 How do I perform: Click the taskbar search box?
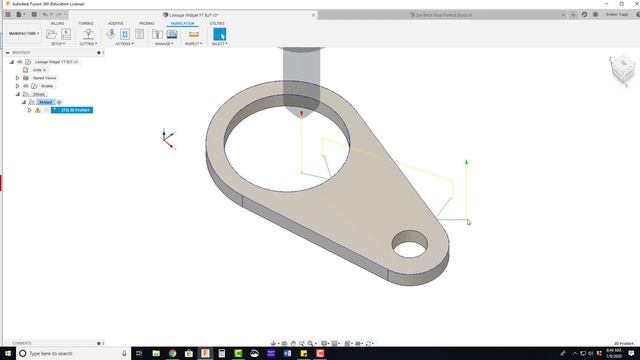[73, 353]
